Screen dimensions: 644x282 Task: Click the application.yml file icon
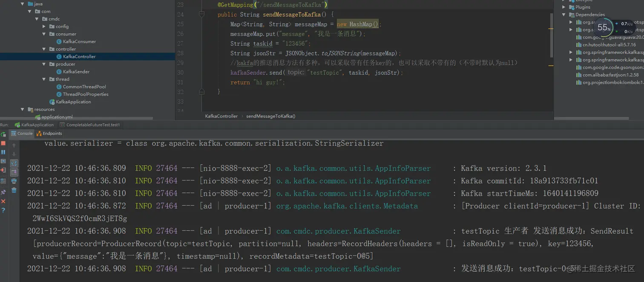click(37, 117)
